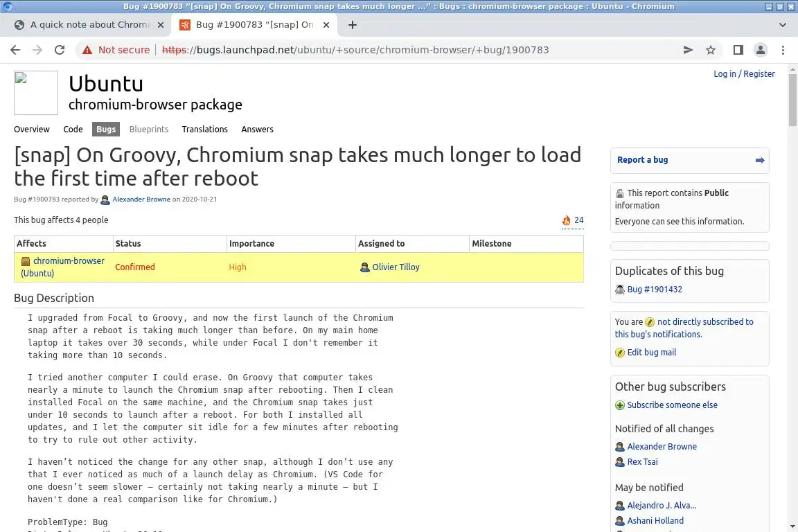The image size is (798, 532).
Task: Share this page via send icon
Action: click(x=688, y=50)
